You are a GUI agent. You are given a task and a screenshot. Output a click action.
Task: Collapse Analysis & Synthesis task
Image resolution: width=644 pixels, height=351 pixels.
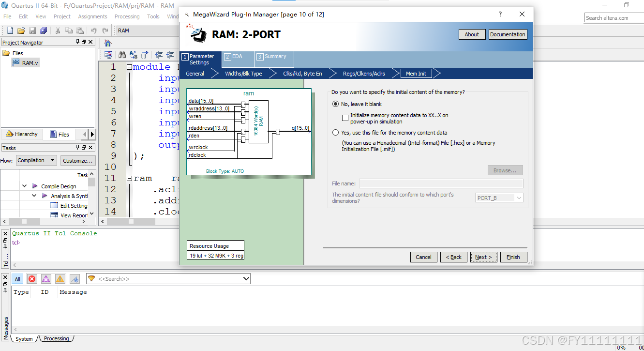(x=34, y=196)
